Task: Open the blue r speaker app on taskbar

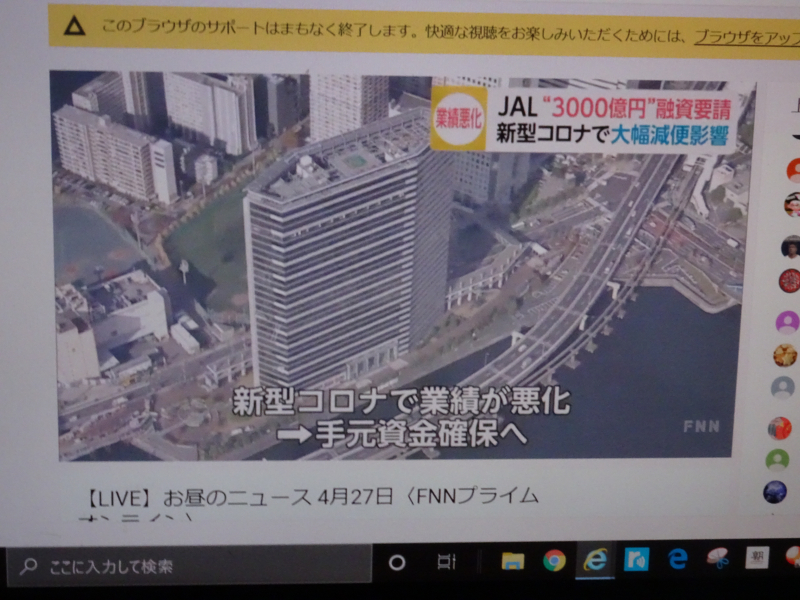Action: [636, 559]
